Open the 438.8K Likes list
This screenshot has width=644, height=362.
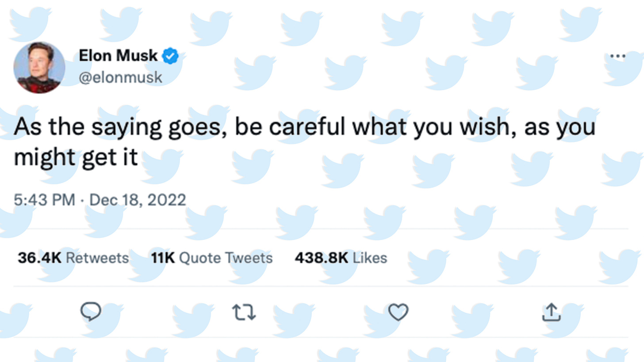(x=340, y=258)
